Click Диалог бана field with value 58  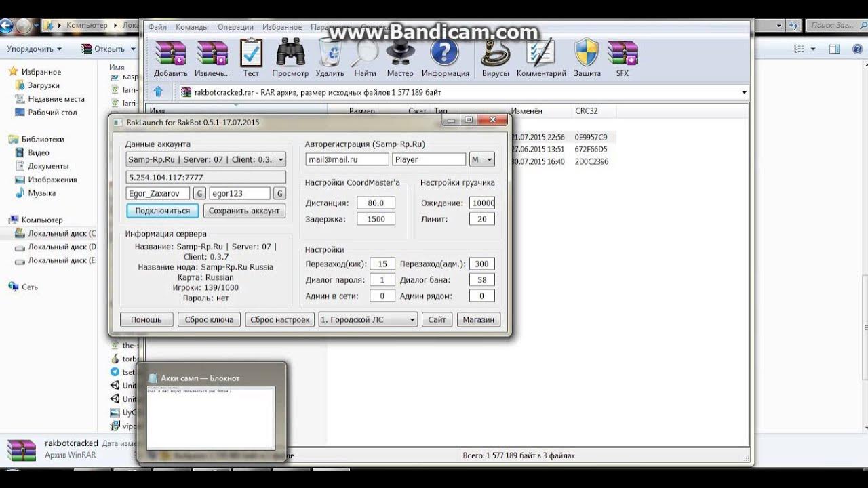tap(482, 279)
